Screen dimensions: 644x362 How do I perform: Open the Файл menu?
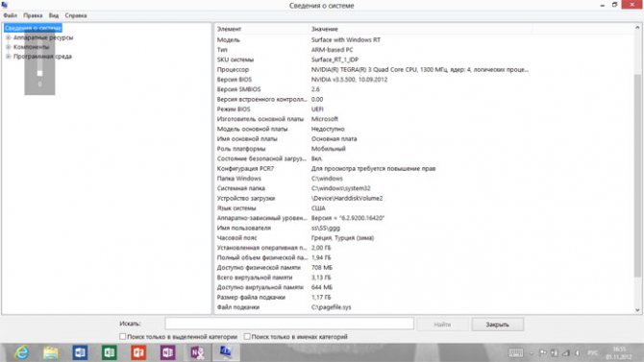11,15
